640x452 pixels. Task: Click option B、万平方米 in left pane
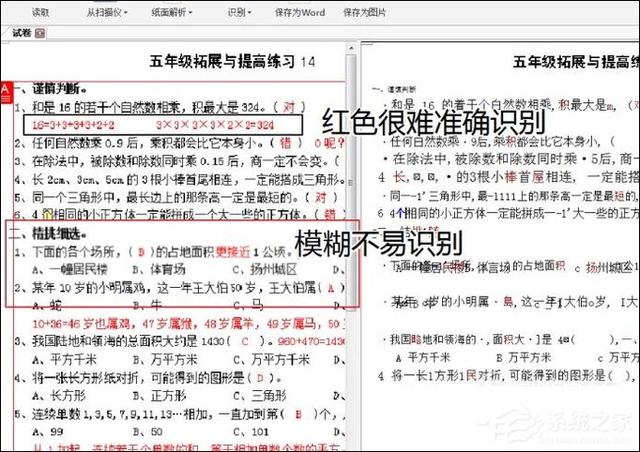(165, 360)
